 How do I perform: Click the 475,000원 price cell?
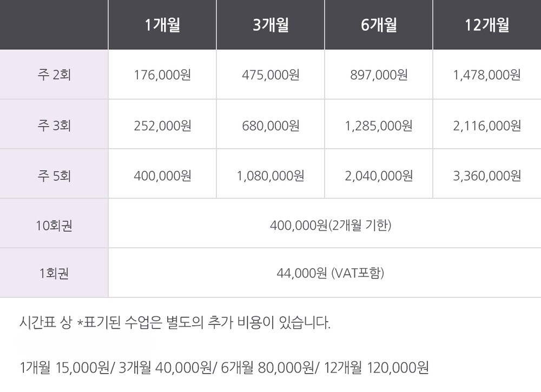point(270,75)
